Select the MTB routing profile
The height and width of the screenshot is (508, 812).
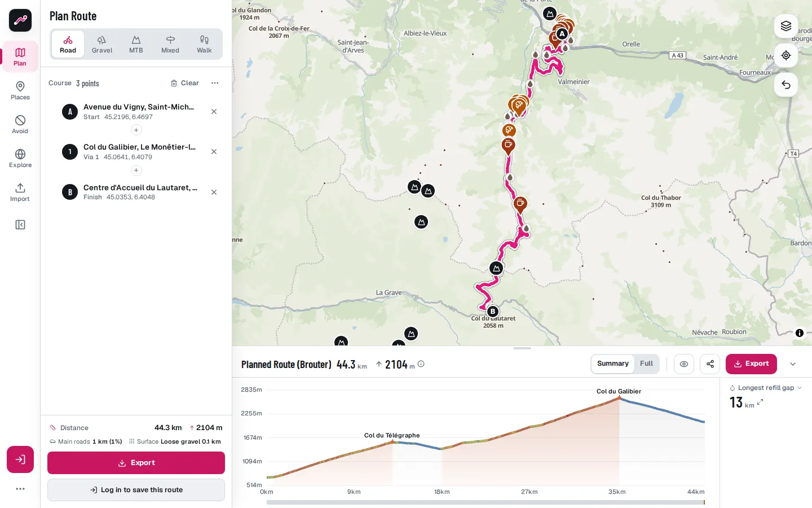click(x=136, y=44)
